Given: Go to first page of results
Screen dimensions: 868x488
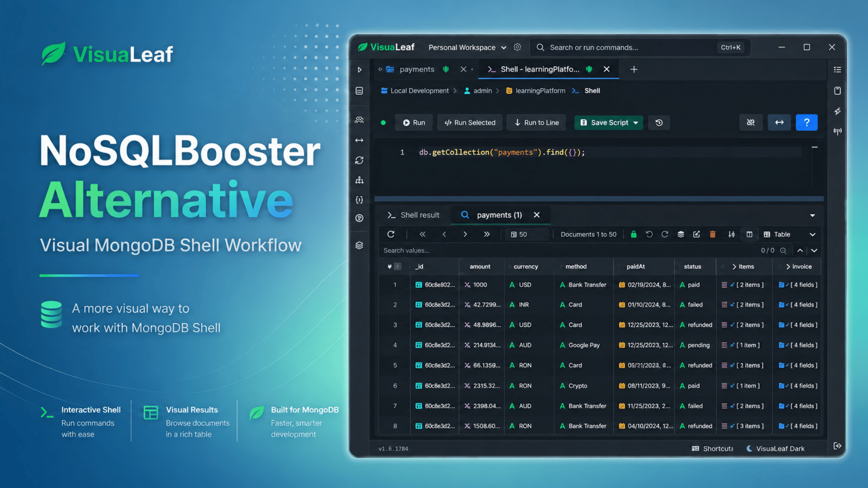Looking at the screenshot, I should click(422, 234).
